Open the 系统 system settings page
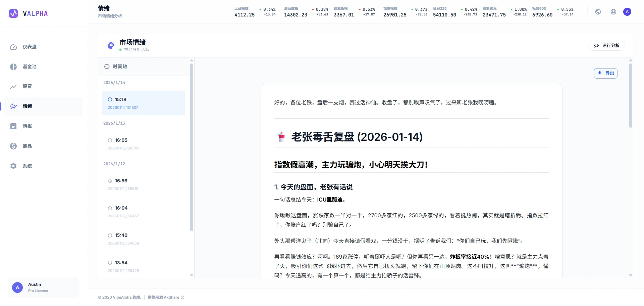The image size is (644, 306). (44, 166)
